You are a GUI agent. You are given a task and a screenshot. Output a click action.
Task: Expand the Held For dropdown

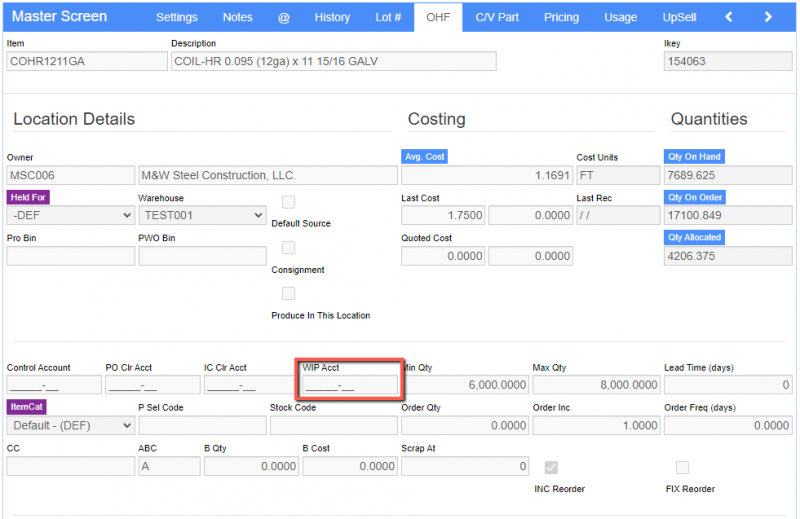(70, 215)
